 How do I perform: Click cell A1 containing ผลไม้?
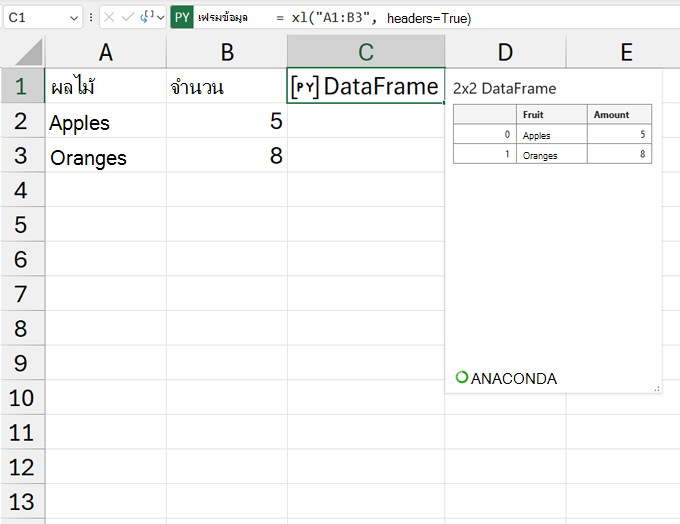click(x=106, y=86)
